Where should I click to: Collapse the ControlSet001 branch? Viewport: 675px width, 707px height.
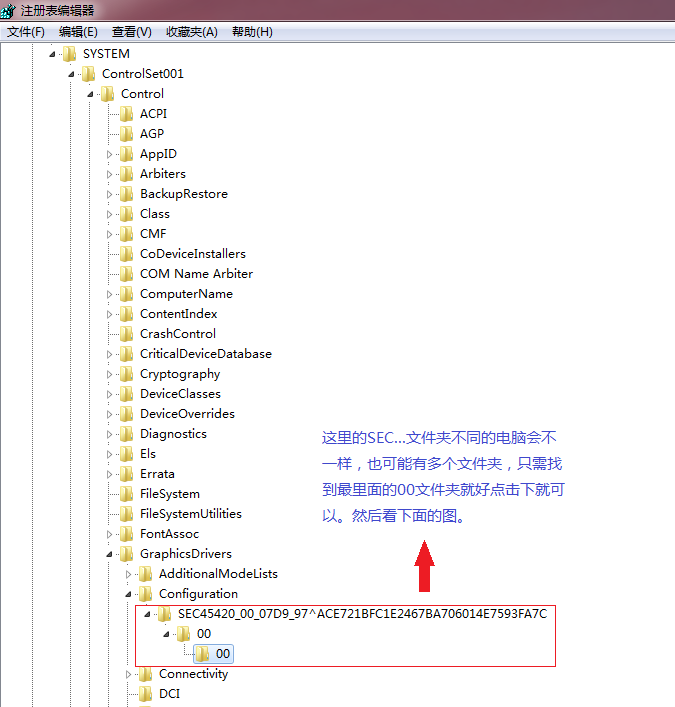[71, 74]
